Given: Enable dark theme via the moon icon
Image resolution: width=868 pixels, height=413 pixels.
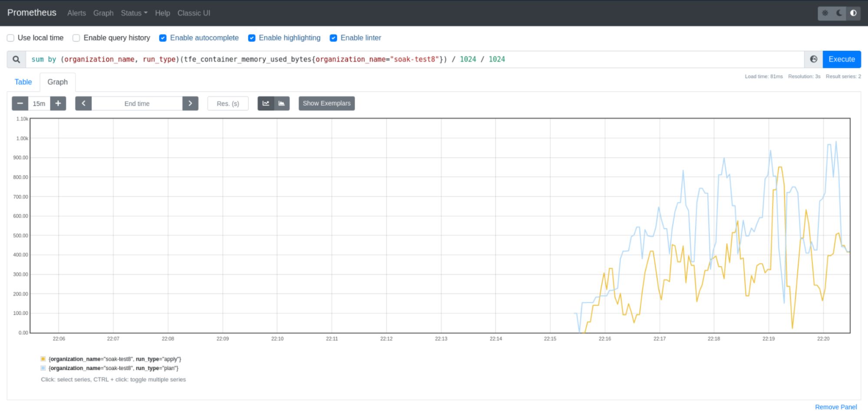Looking at the screenshot, I should (839, 13).
